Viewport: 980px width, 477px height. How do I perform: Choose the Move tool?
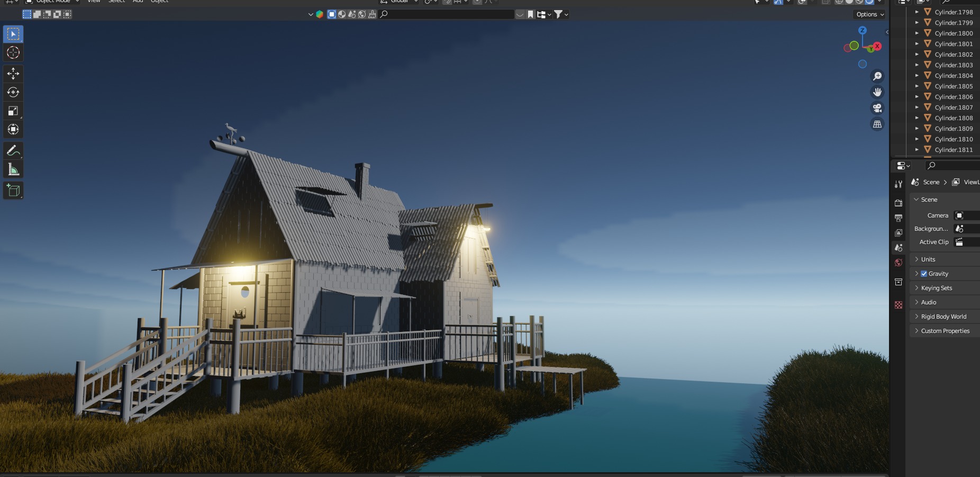click(13, 74)
